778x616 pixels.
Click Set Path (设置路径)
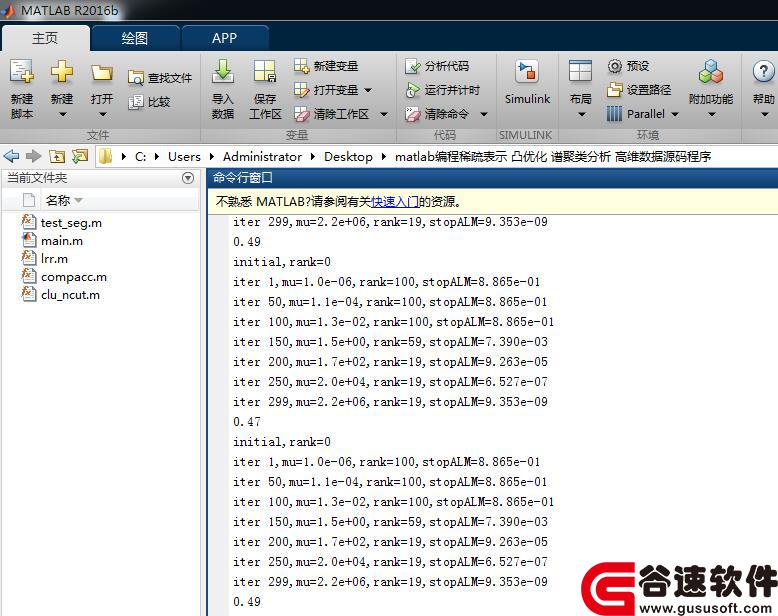(639, 90)
